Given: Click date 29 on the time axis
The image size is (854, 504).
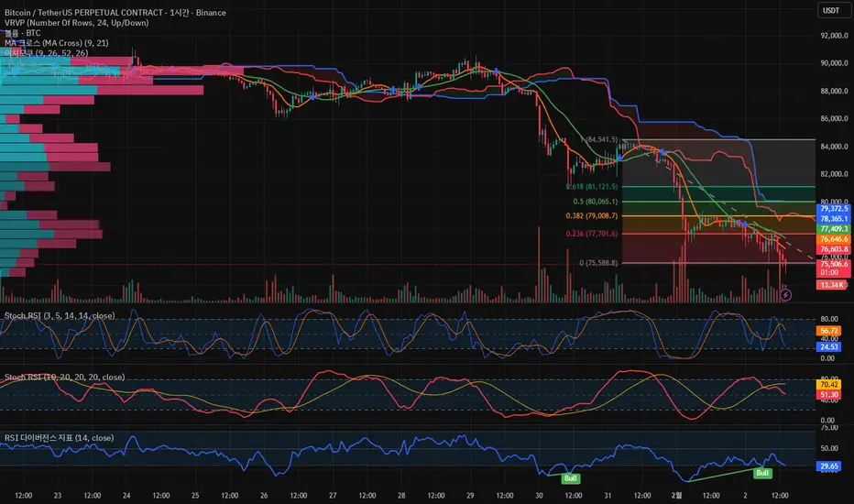Looking at the screenshot, I should [x=470, y=495].
